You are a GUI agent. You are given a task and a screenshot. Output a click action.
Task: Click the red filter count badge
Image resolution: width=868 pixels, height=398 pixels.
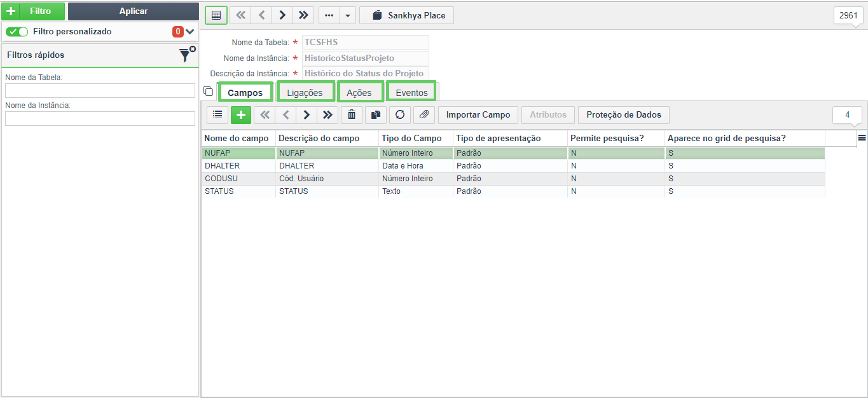click(x=178, y=32)
